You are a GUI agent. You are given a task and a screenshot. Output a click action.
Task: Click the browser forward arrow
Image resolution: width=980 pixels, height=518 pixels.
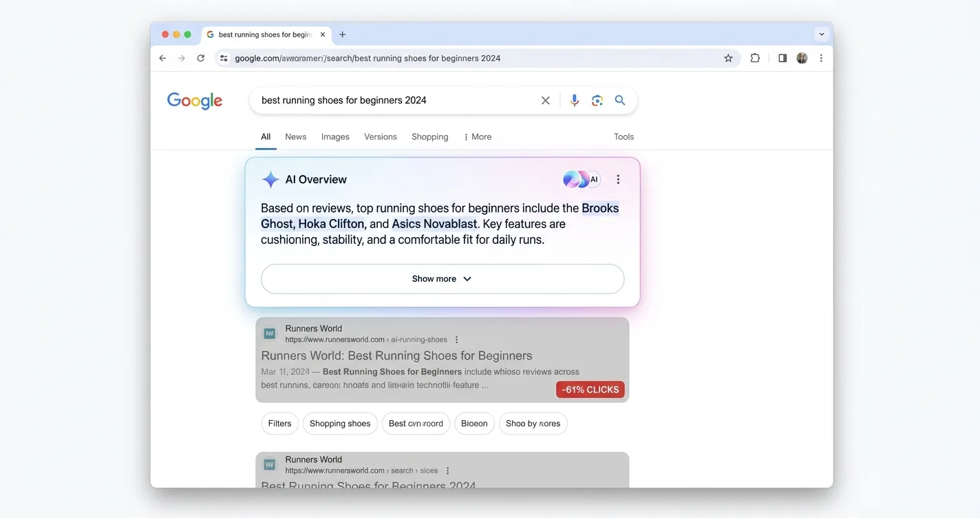(x=182, y=59)
